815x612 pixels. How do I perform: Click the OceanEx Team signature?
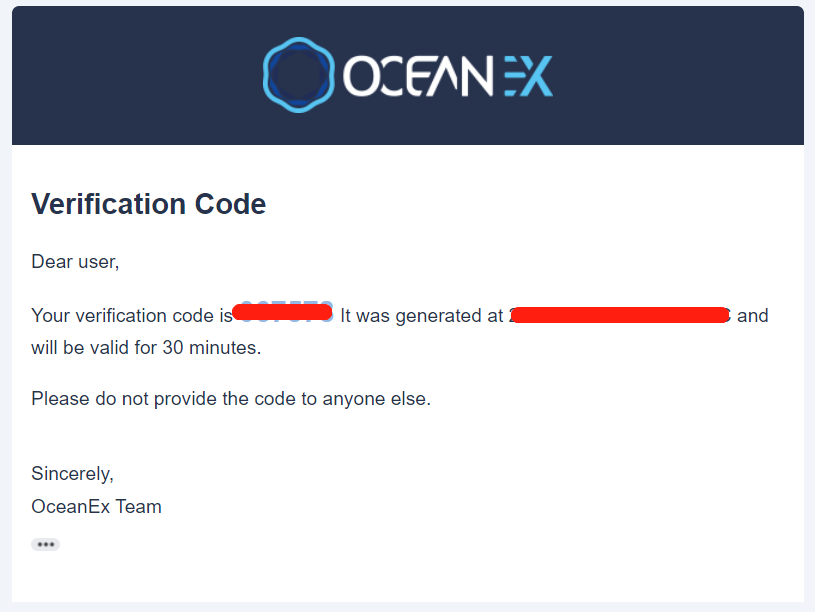[96, 506]
